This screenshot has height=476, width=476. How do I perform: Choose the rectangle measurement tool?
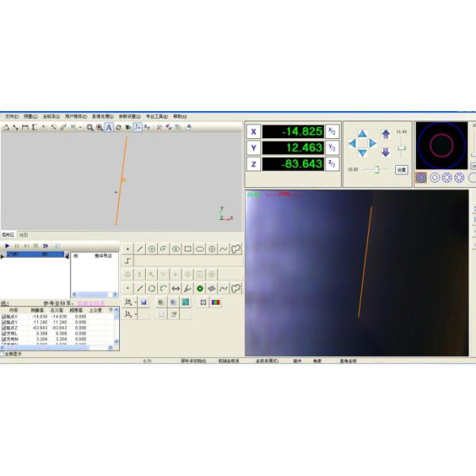coord(188,248)
